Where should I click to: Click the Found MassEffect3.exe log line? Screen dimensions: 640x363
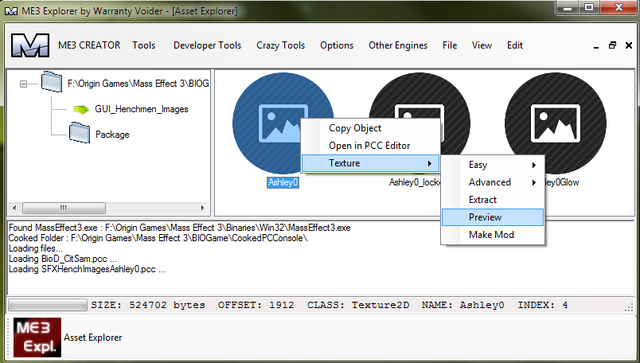point(180,228)
